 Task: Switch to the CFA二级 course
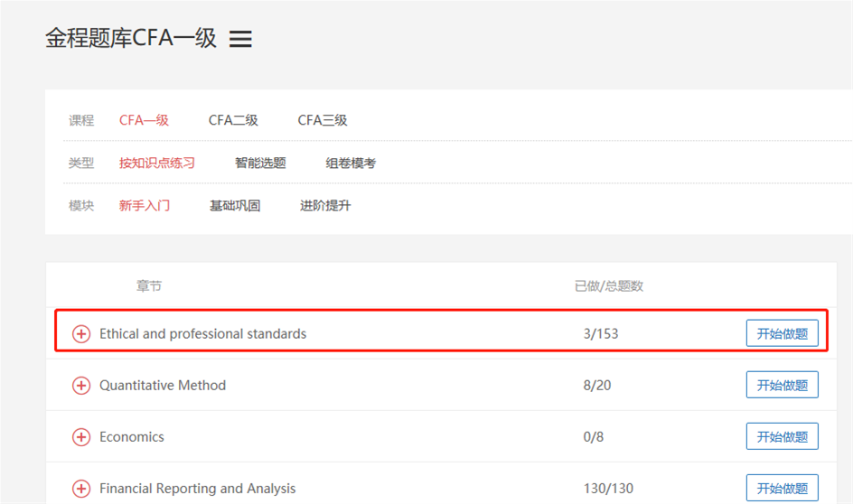(x=233, y=120)
